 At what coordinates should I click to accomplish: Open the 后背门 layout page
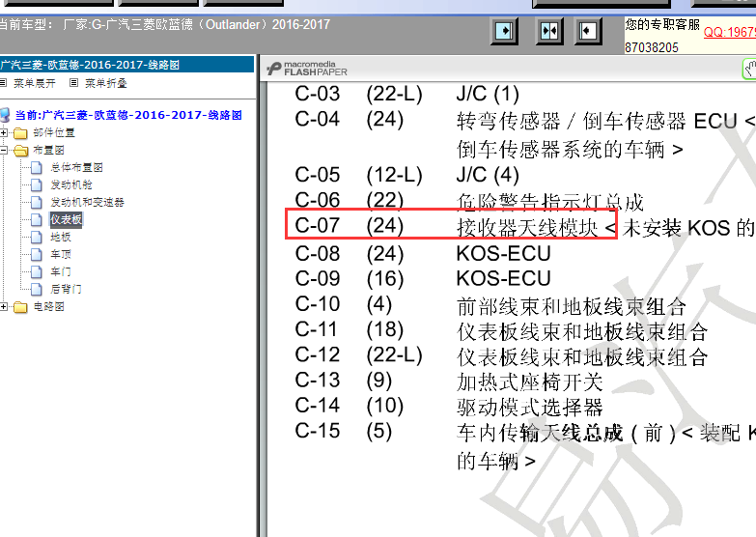point(67,290)
